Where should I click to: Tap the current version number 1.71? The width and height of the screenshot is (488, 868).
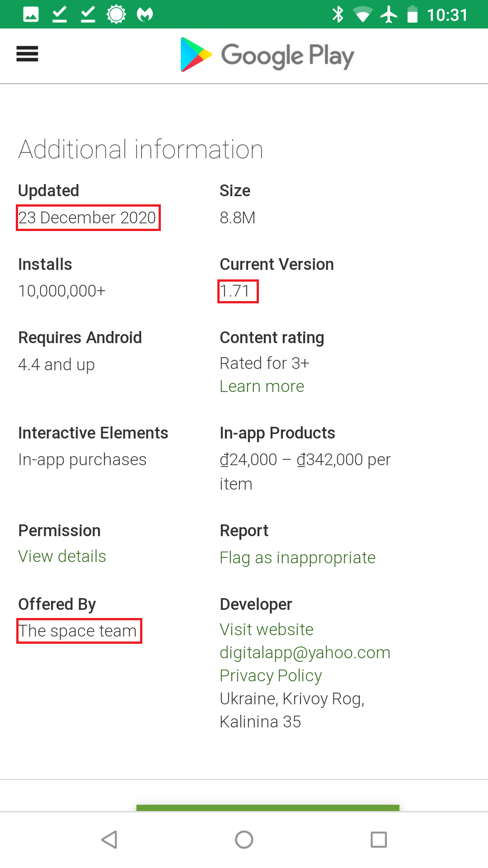pos(238,291)
